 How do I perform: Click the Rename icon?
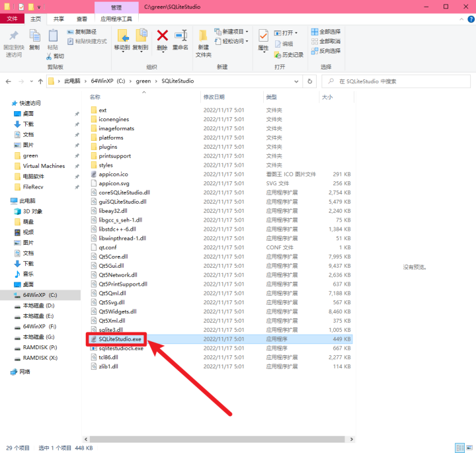[x=180, y=36]
